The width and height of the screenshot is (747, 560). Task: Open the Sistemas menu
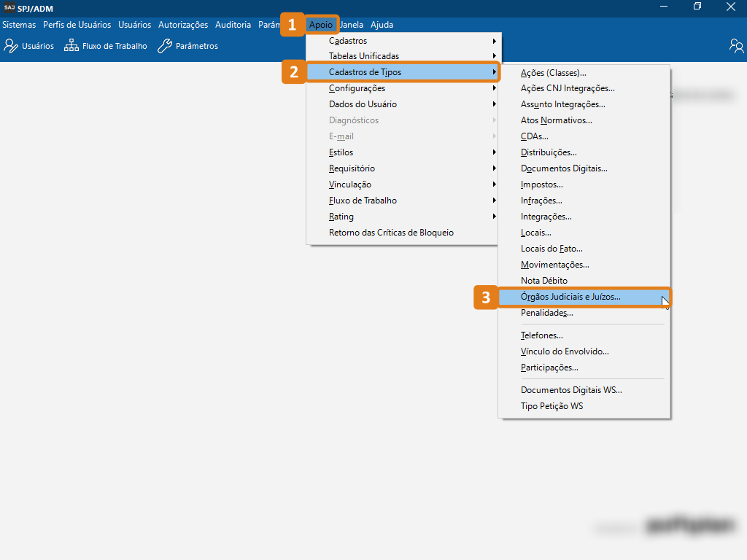click(19, 25)
